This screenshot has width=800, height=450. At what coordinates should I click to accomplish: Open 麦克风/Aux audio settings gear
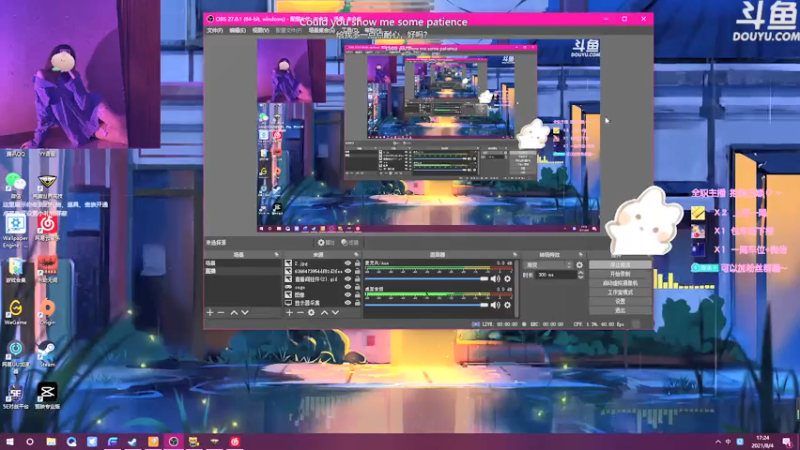(507, 279)
